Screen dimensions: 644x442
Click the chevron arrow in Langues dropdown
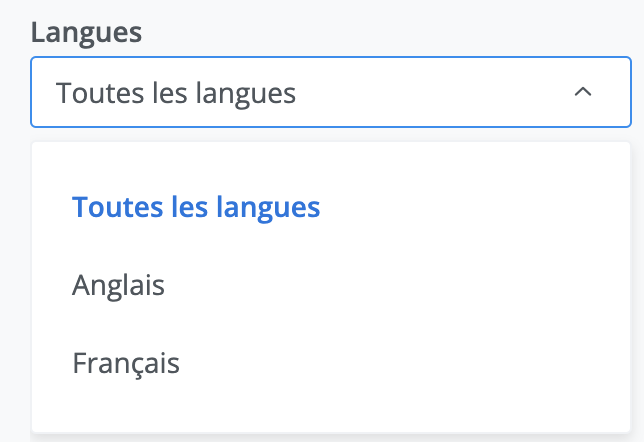(583, 92)
